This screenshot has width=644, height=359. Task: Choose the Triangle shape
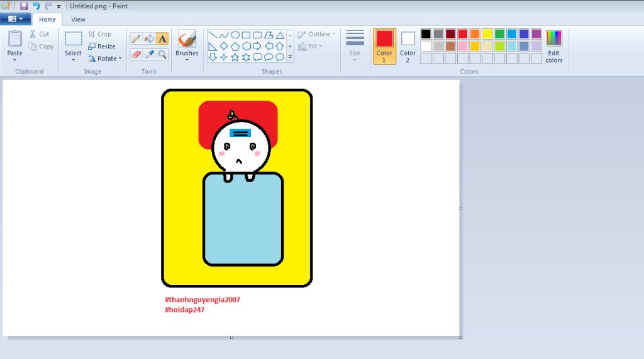click(x=280, y=35)
